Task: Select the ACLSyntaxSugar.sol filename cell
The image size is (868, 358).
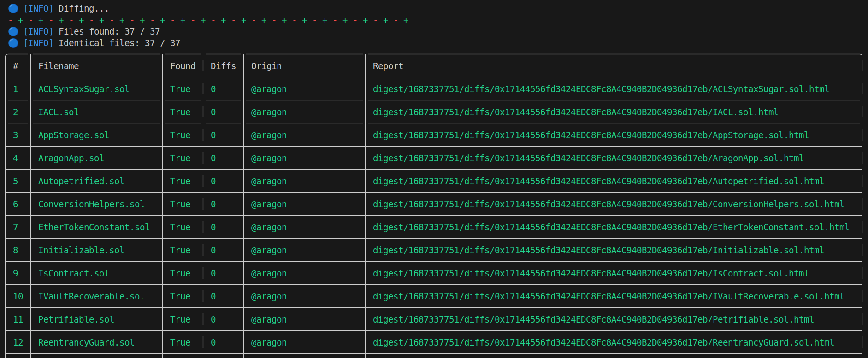Action: click(x=84, y=89)
